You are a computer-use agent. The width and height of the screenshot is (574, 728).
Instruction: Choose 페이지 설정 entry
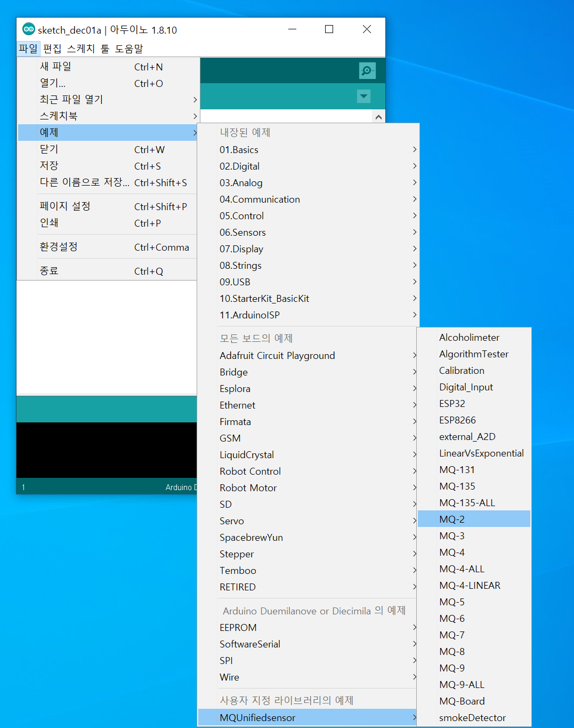click(108, 206)
